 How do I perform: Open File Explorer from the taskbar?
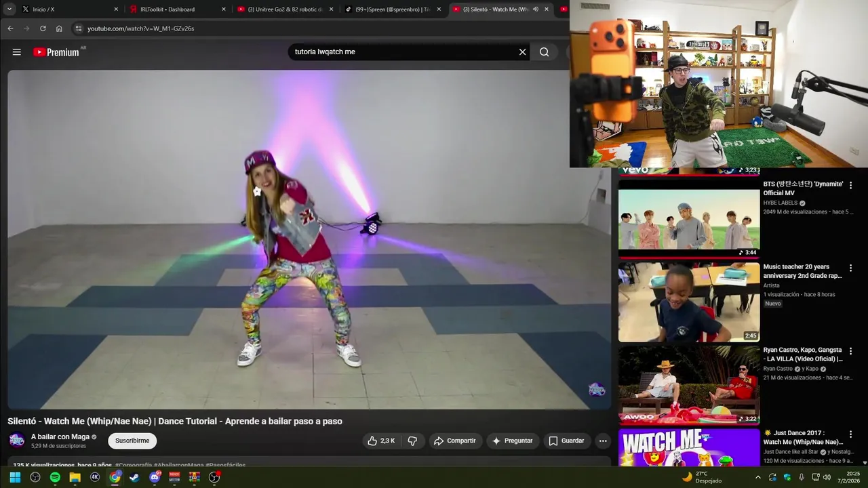point(75,477)
